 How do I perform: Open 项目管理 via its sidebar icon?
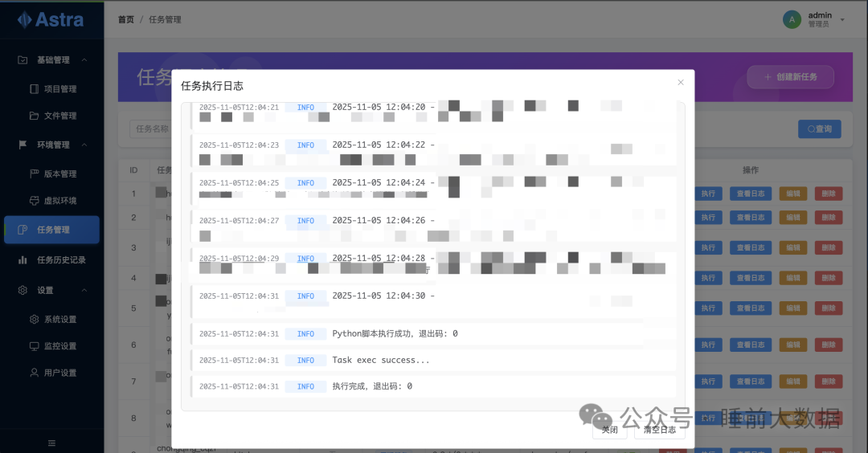click(x=34, y=88)
